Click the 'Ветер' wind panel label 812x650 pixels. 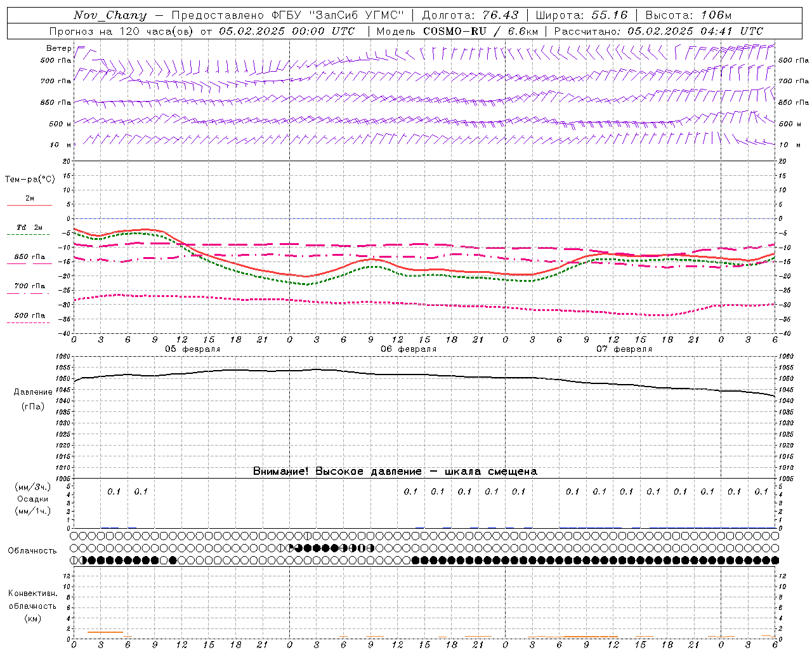point(59,48)
